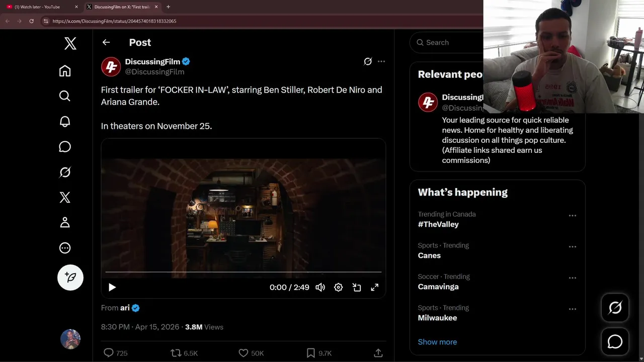Open post more options menu
The width and height of the screenshot is (644, 362).
pos(381,61)
